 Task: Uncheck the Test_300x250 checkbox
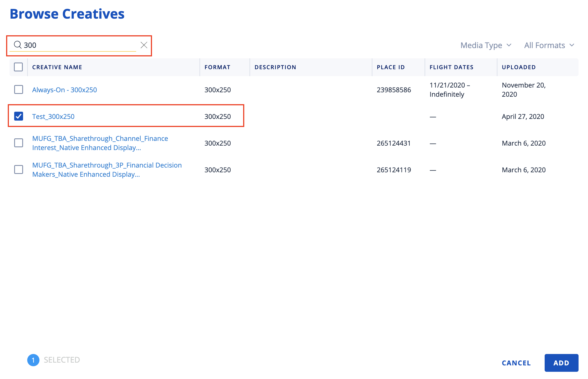(x=19, y=116)
